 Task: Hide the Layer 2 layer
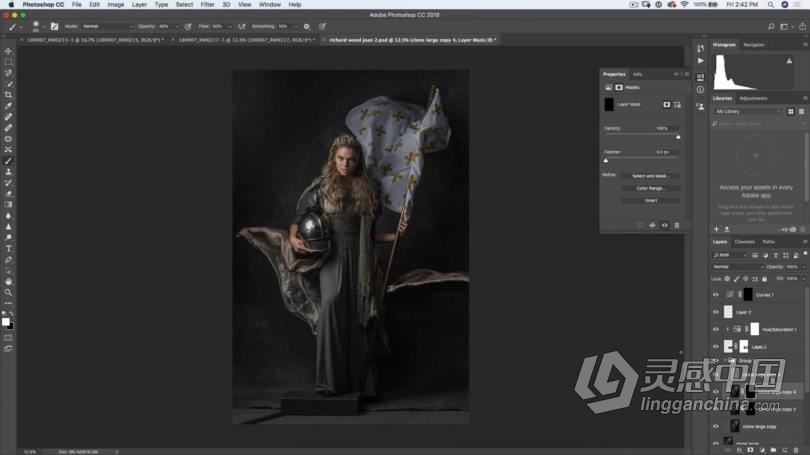pos(716,312)
